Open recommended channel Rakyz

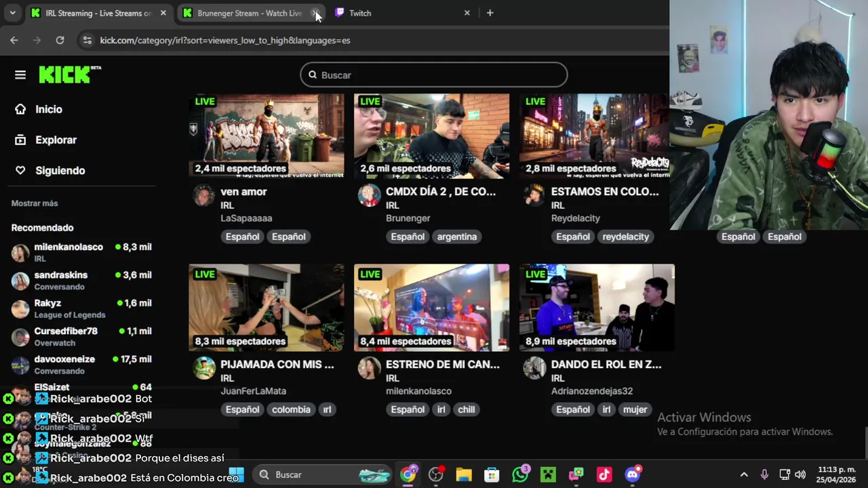tap(81, 308)
